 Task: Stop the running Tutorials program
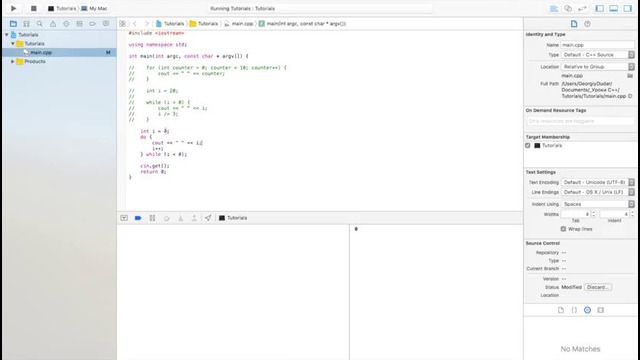[34, 8]
